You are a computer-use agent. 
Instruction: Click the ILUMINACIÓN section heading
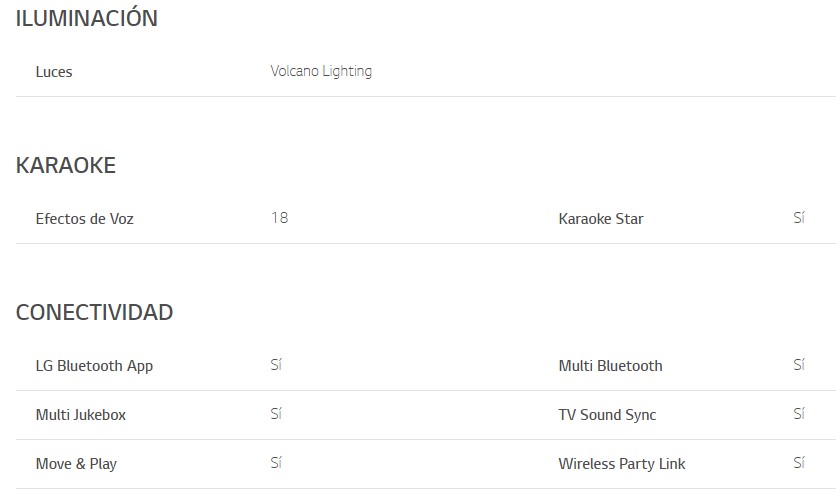(87, 18)
